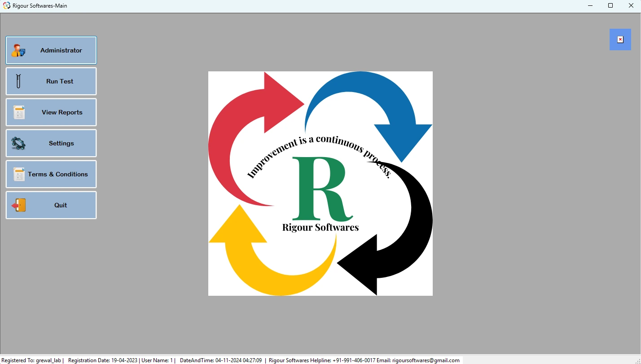
Task: Maximize the Rigour Softwares-Main window
Action: 610,6
